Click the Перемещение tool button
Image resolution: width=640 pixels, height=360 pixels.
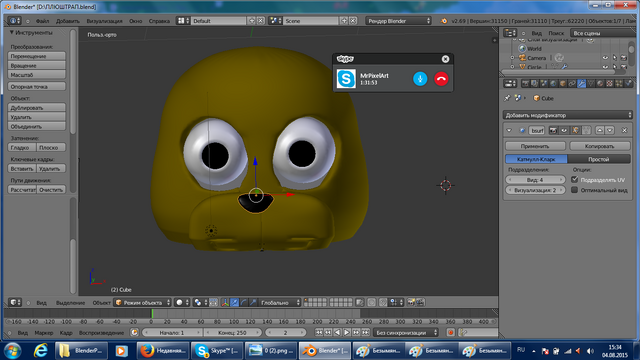pyautogui.click(x=37, y=56)
